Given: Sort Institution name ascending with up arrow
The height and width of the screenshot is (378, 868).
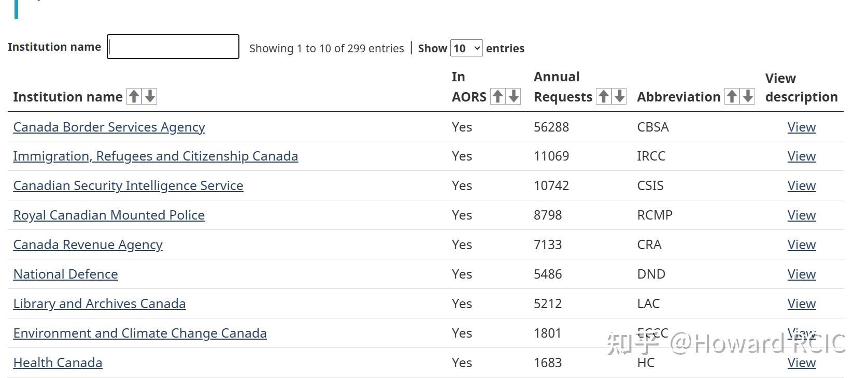Looking at the screenshot, I should click(134, 96).
